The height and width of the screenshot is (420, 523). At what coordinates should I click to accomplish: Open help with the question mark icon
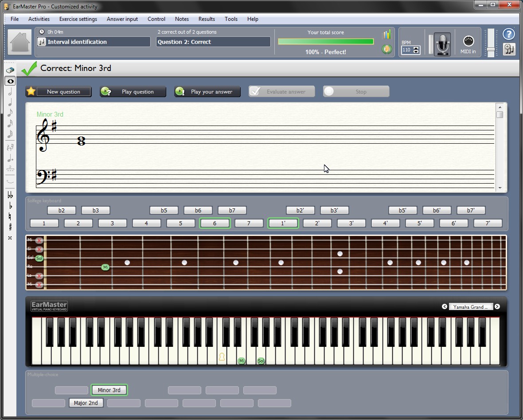pos(509,34)
